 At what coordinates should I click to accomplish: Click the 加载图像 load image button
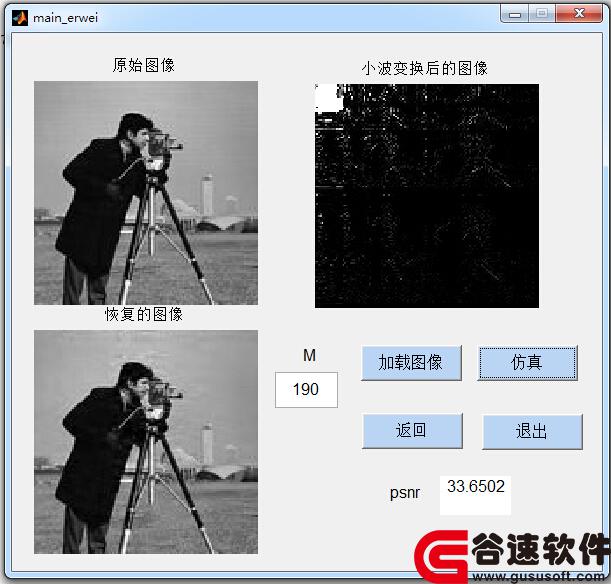coord(411,362)
